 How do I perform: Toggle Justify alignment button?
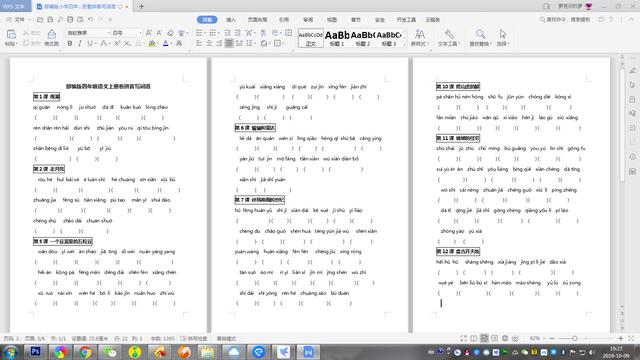[x=229, y=43]
